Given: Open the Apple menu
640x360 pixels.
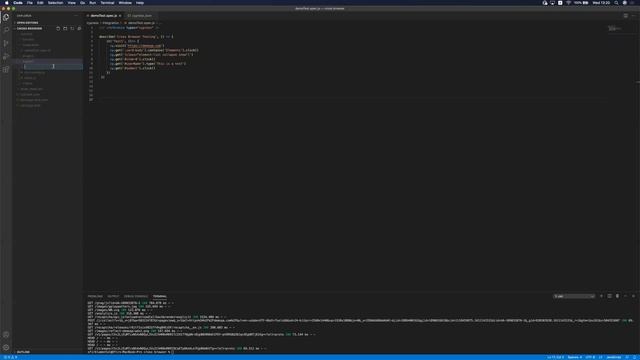Looking at the screenshot, I should coord(7,2).
